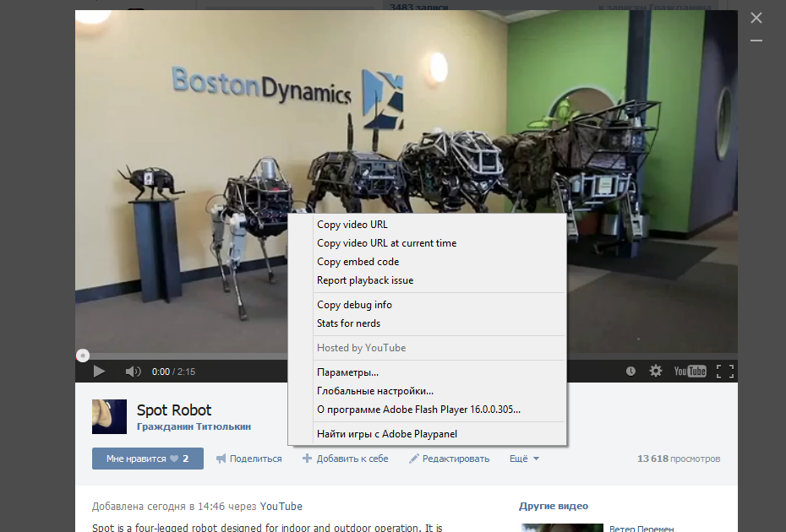Viewport: 786px width, 532px height.
Task: Minimize the video popup overlay
Action: (756, 41)
